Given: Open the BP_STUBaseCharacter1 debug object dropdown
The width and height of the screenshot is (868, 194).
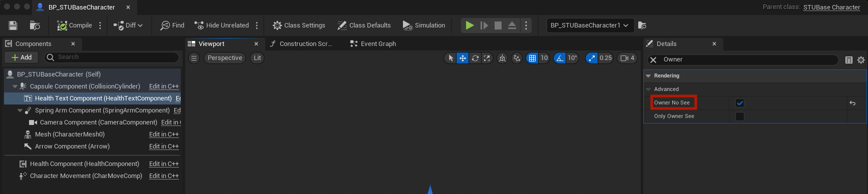Looking at the screenshot, I should coord(590,25).
